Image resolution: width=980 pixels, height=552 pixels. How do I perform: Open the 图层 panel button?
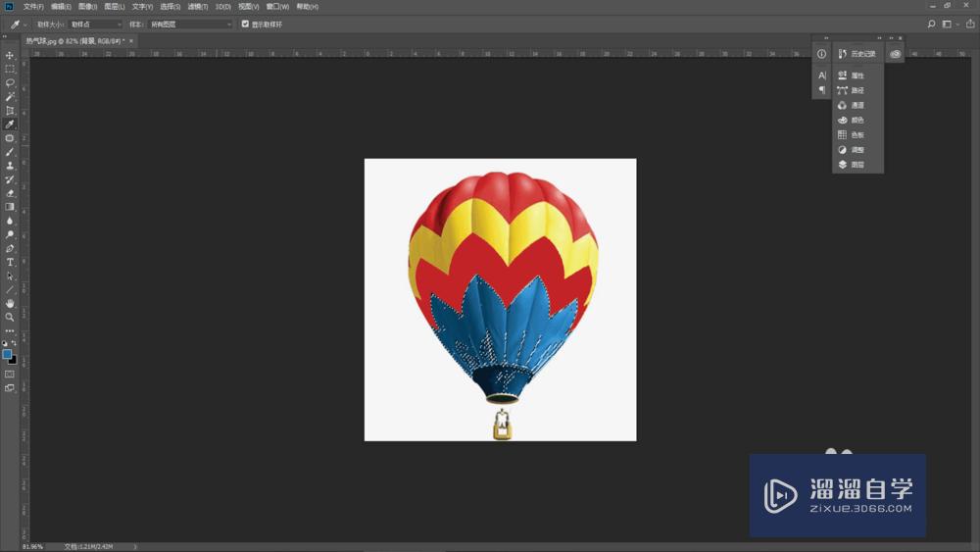pyautogui.click(x=852, y=165)
